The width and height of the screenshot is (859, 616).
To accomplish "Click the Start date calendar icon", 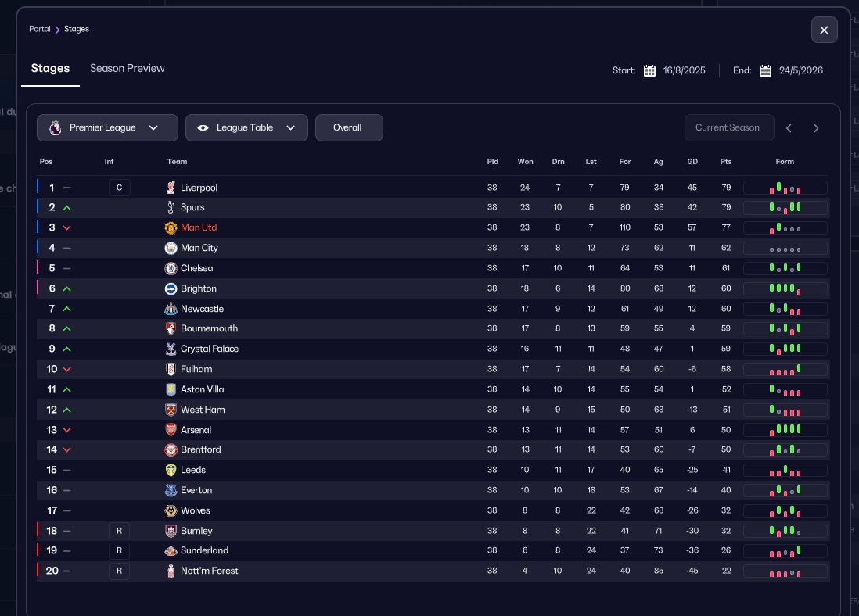I will coord(649,70).
